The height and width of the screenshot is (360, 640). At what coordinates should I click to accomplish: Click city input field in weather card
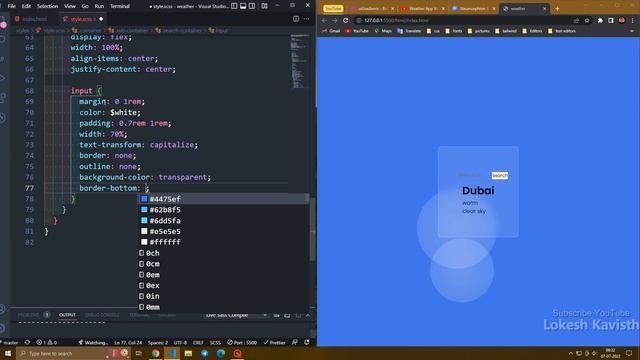coord(471,175)
